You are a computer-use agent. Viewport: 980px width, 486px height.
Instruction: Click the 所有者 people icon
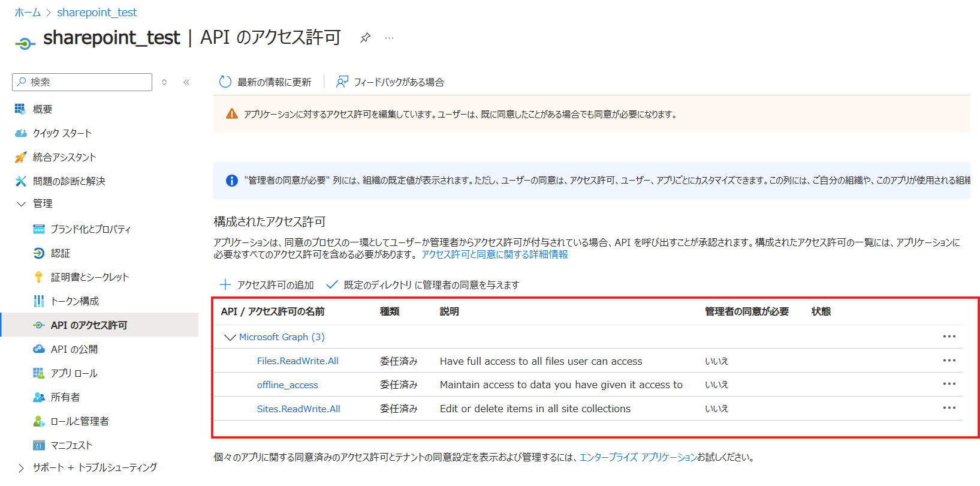[x=39, y=397]
